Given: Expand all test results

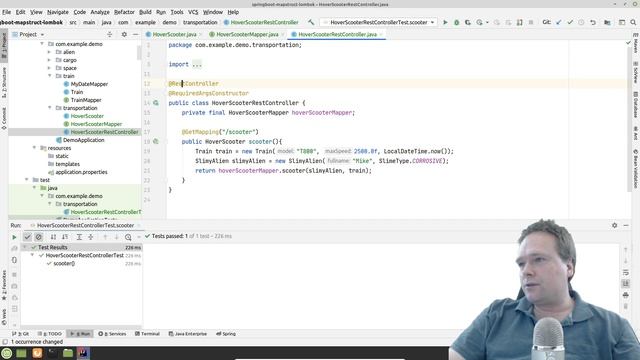Looking at the screenshot, I should coord(79,237).
